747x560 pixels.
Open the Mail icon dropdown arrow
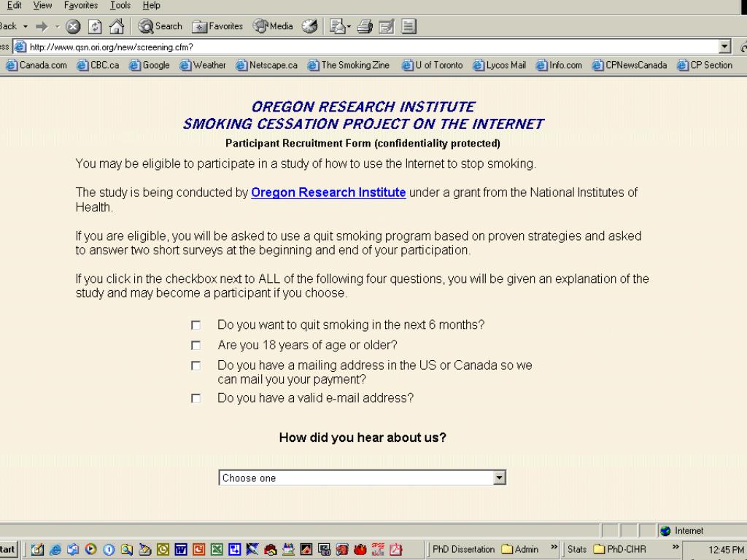coord(349,27)
